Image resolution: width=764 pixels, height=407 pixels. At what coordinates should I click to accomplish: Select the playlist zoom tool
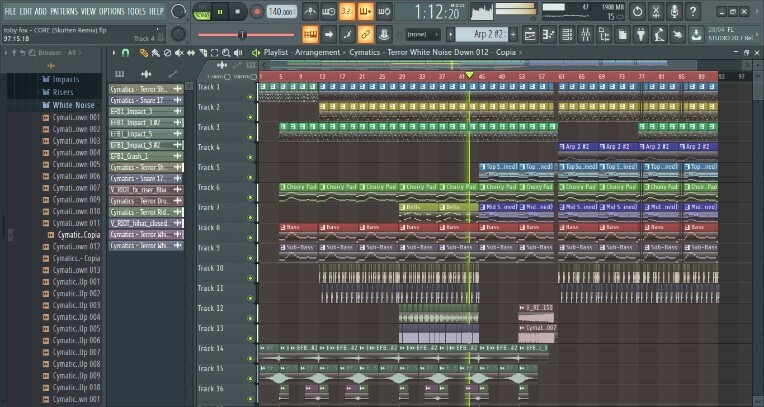pyautogui.click(x=226, y=53)
